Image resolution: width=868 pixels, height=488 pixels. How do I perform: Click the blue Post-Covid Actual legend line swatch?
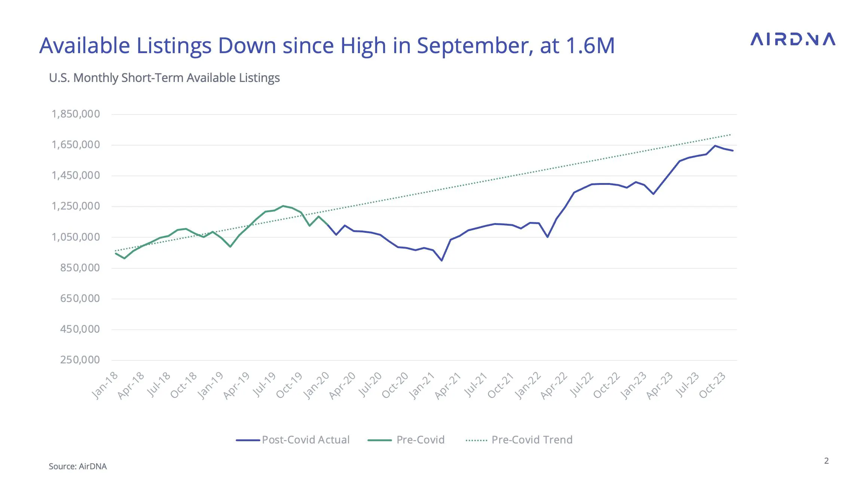click(x=248, y=440)
